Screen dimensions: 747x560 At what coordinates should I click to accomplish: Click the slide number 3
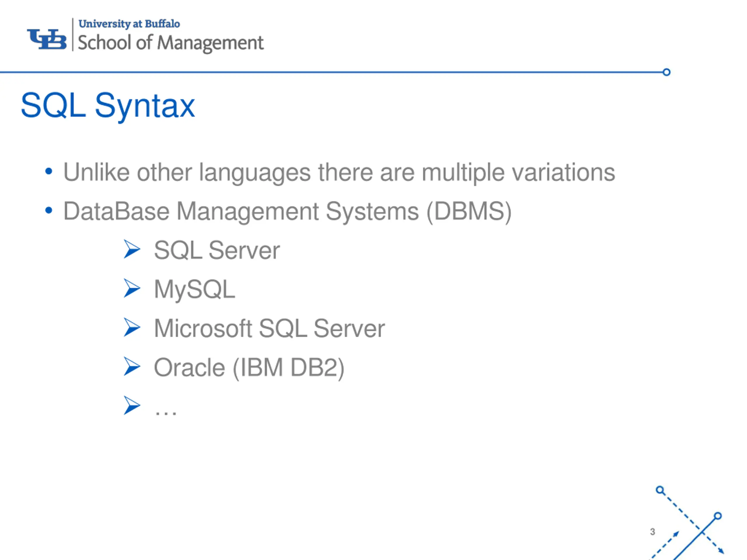(x=652, y=532)
